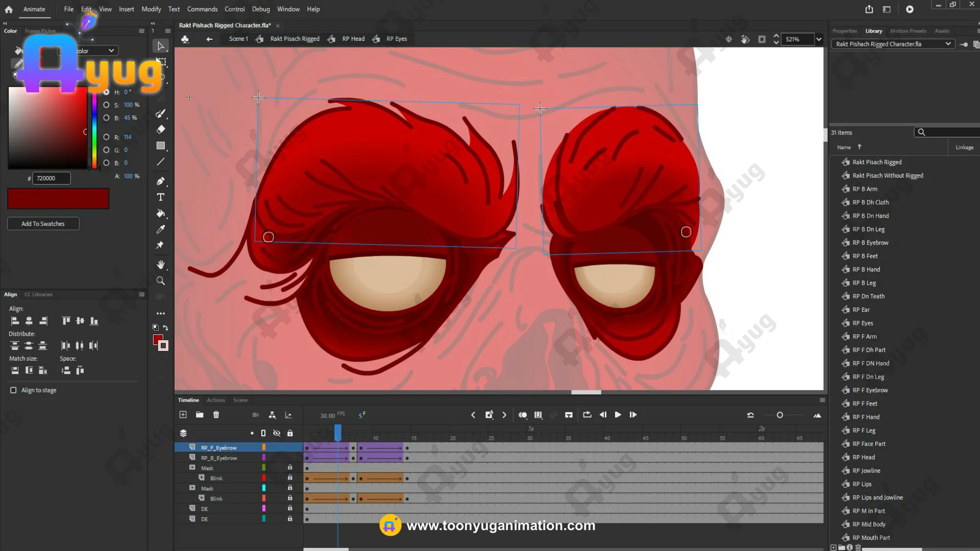Viewport: 980px width, 551px height.
Task: Navigate to Scene 1 breadcrumb
Action: pos(238,39)
